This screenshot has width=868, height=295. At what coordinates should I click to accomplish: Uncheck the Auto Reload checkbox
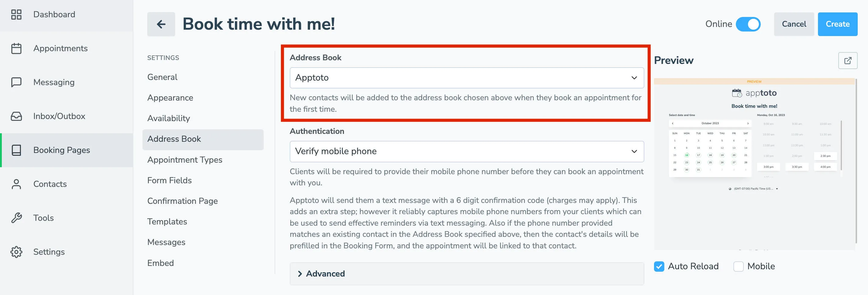659,266
